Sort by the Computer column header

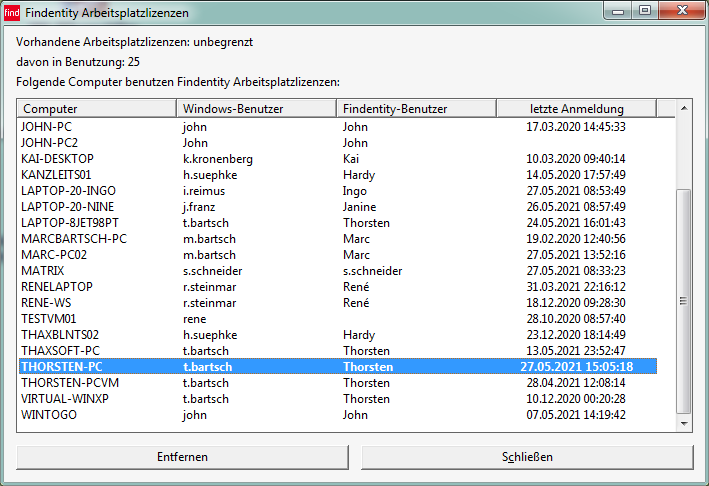pyautogui.click(x=97, y=109)
